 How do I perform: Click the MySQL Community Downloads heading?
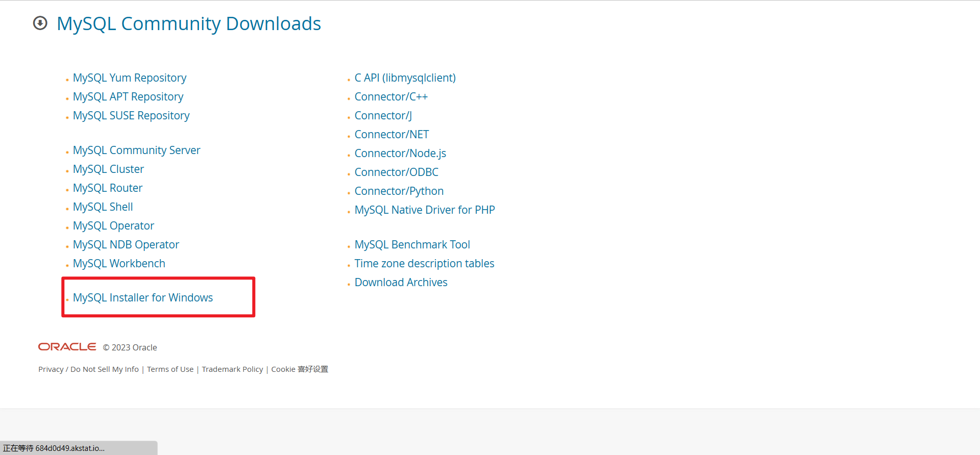click(x=189, y=24)
